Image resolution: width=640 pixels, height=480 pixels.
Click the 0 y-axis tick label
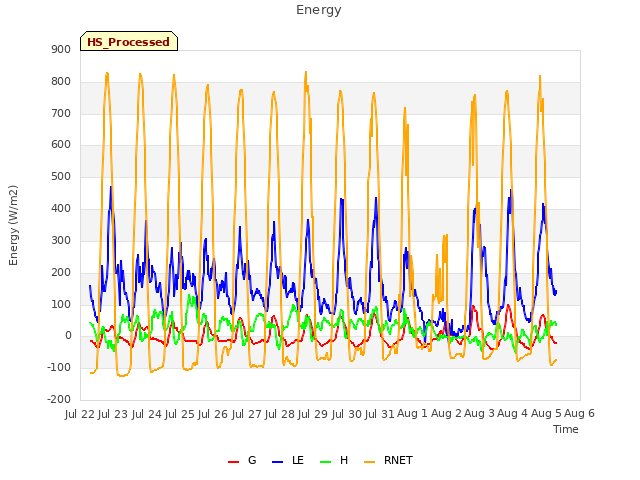[x=68, y=336]
